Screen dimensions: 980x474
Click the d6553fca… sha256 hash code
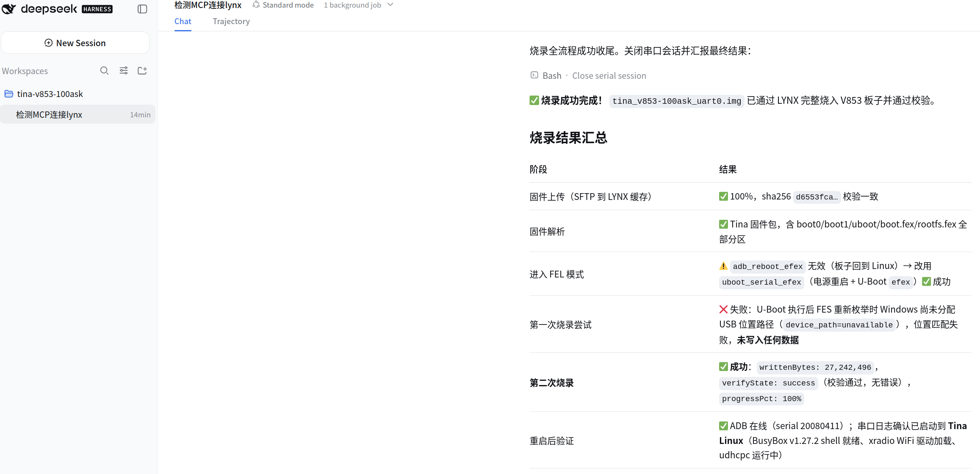click(x=817, y=197)
